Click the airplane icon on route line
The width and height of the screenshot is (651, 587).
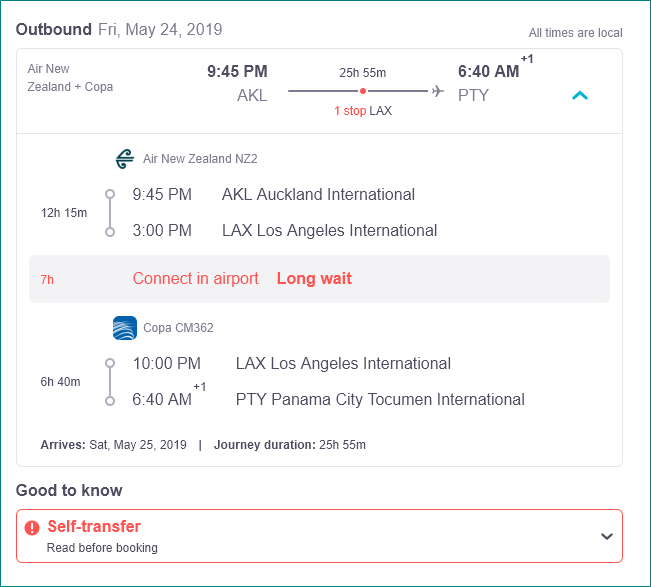coord(438,90)
